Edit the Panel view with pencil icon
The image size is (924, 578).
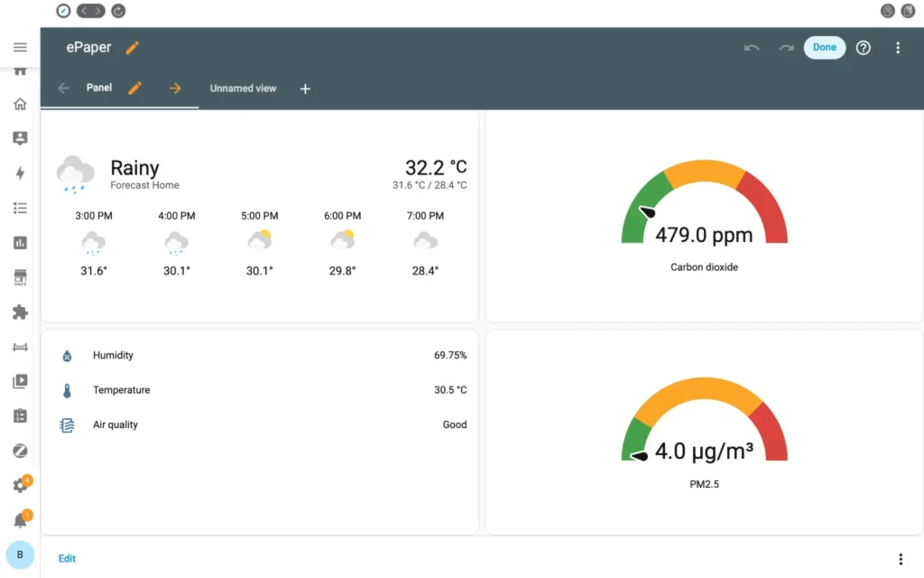pyautogui.click(x=135, y=88)
